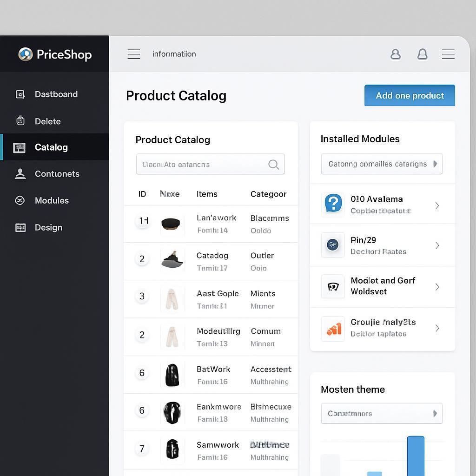Open the Modules section icon

(x=20, y=200)
